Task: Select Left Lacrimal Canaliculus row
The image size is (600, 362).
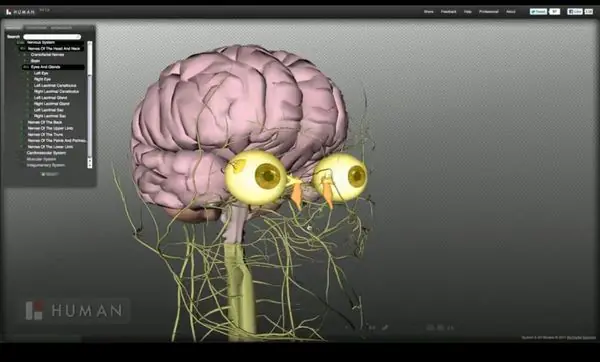Action: pyautogui.click(x=55, y=85)
